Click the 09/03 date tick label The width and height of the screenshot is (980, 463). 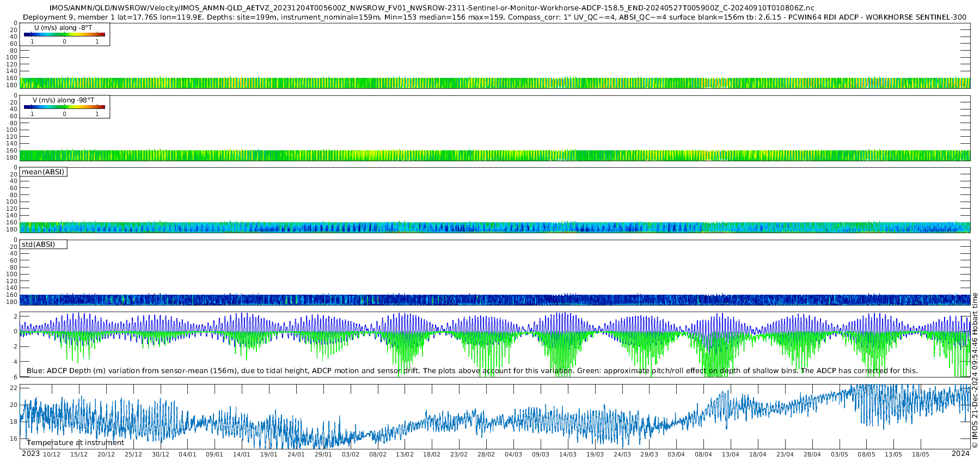pyautogui.click(x=541, y=454)
